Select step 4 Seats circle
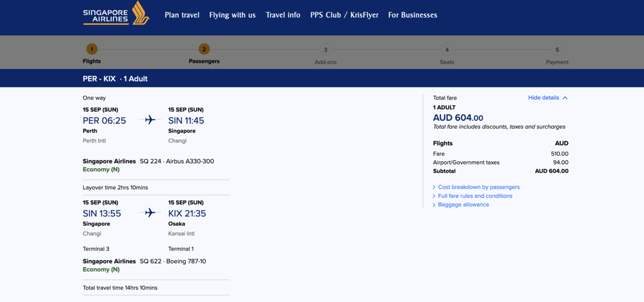 [x=447, y=50]
